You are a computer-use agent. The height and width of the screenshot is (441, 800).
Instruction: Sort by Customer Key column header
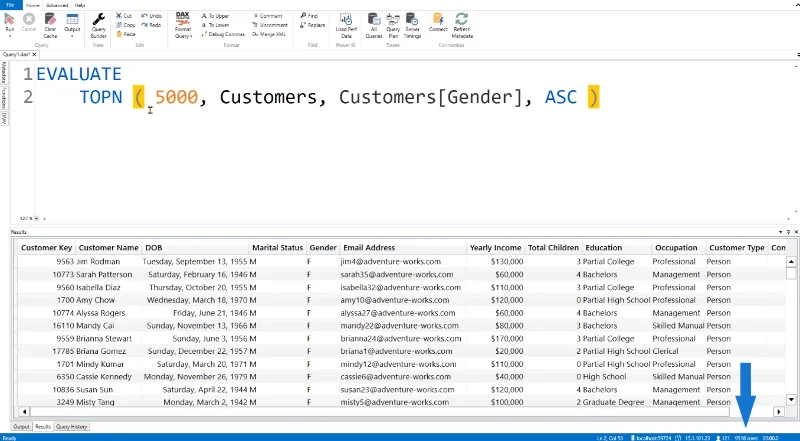tap(46, 248)
